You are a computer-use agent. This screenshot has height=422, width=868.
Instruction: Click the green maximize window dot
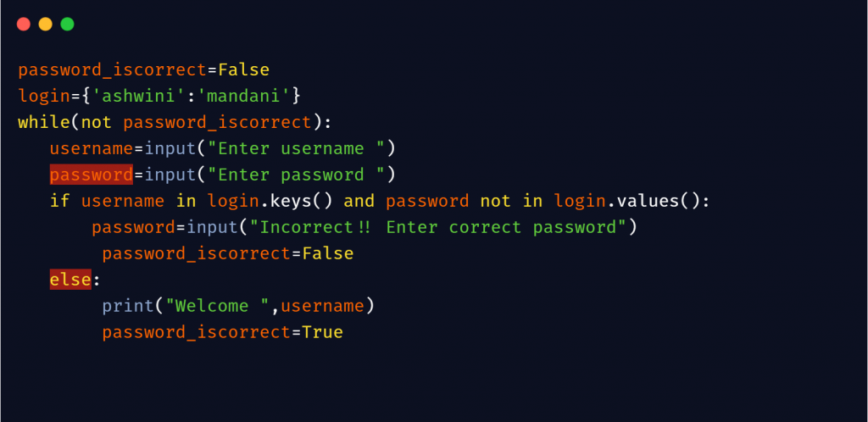click(68, 24)
